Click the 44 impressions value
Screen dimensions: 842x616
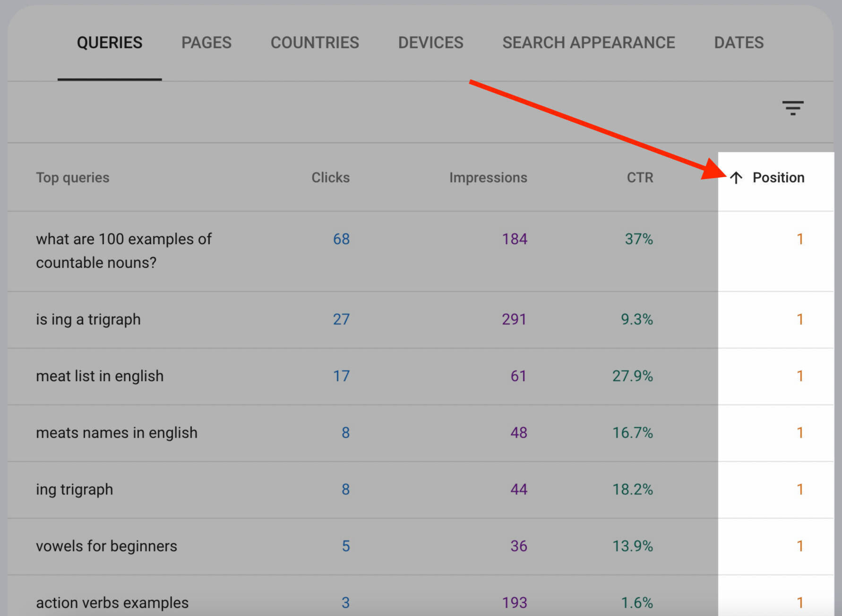[x=519, y=489]
